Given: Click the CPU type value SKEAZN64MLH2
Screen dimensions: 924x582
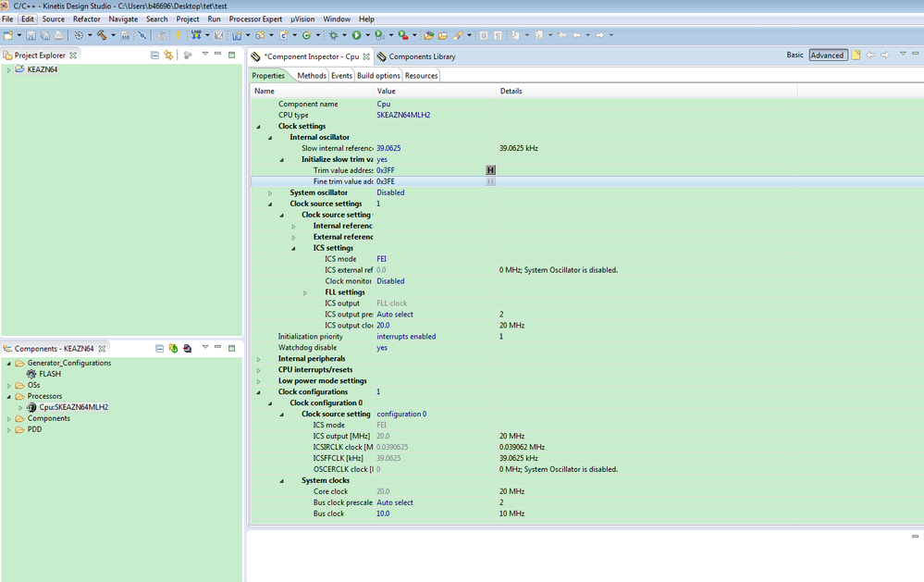Looking at the screenshot, I should pos(403,115).
